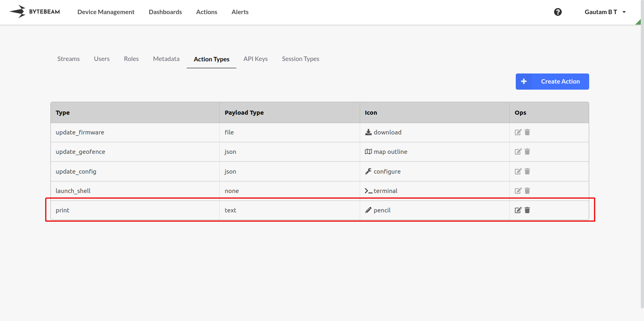This screenshot has height=321, width=644.
Task: Click the map outline icon
Action: pos(368,151)
